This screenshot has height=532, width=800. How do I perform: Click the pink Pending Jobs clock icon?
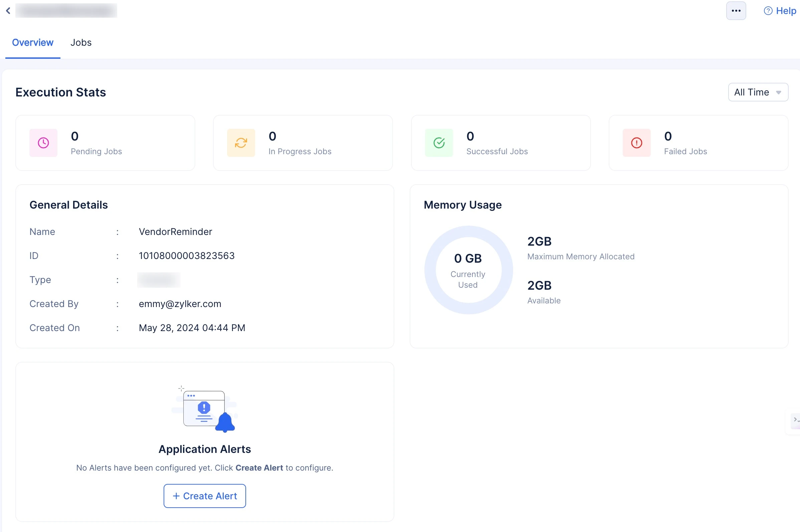[x=43, y=143]
